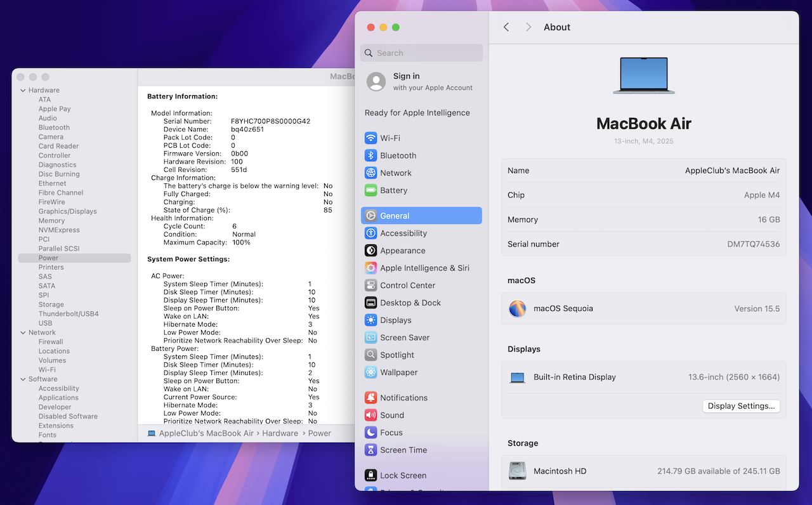Click the 13.6-inch (2560 × 1664) text
This screenshot has width=812, height=505.
(x=734, y=377)
